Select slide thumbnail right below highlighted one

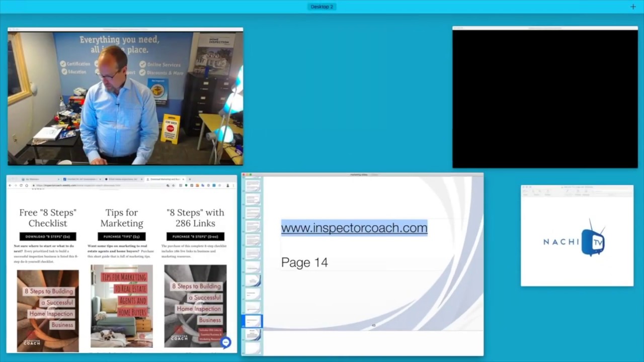click(253, 334)
